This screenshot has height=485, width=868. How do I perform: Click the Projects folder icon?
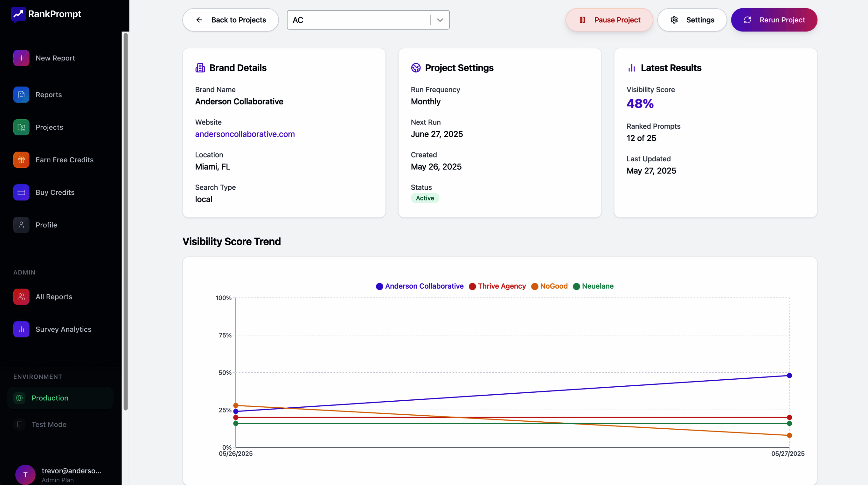coord(21,127)
